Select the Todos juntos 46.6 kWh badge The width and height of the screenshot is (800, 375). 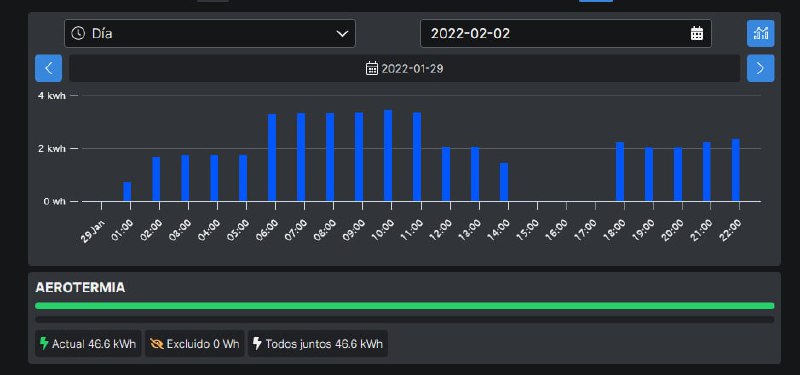pyautogui.click(x=318, y=343)
